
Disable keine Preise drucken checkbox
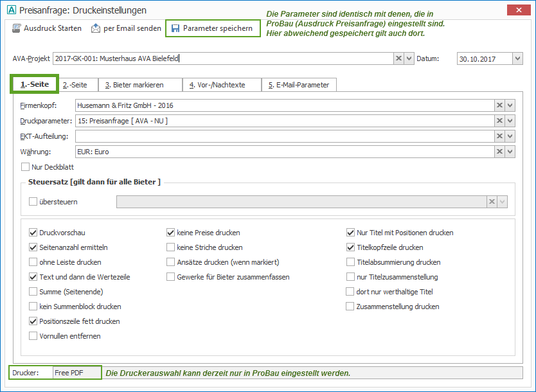pyautogui.click(x=171, y=233)
